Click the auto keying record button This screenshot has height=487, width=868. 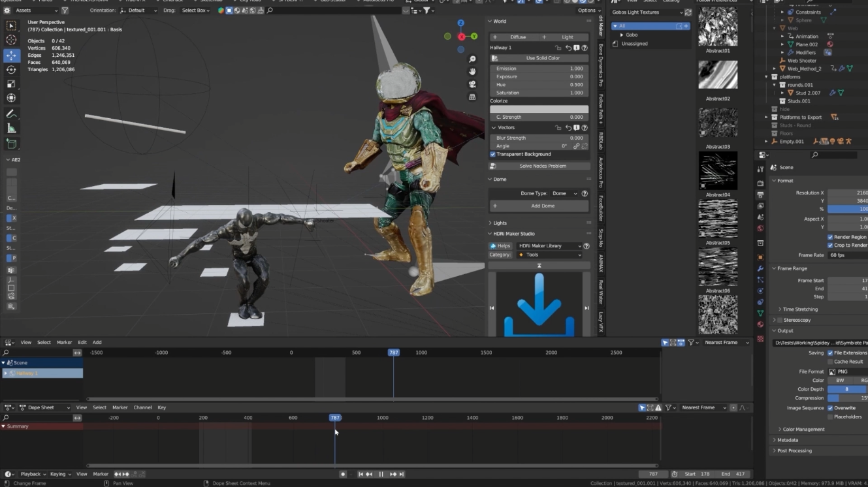[343, 474]
